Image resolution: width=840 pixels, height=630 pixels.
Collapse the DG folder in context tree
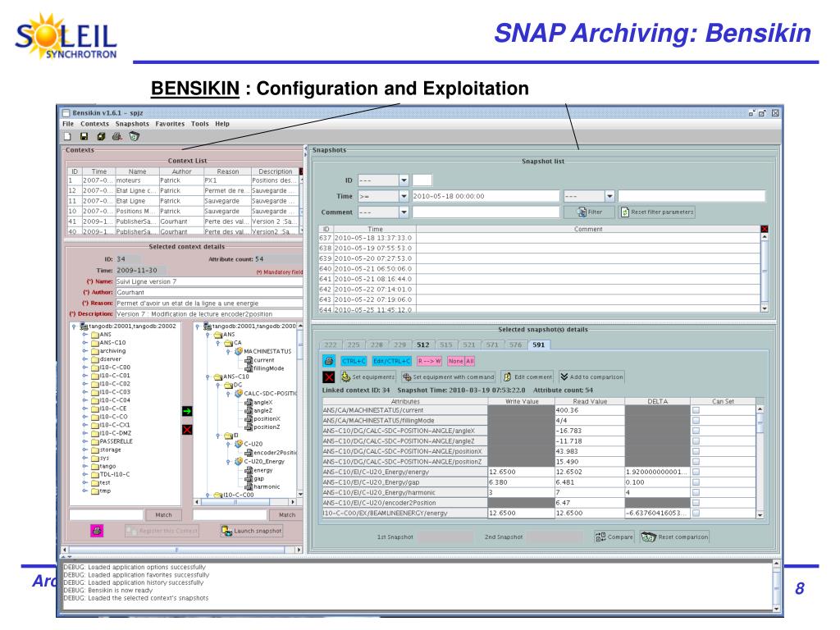[x=217, y=386]
